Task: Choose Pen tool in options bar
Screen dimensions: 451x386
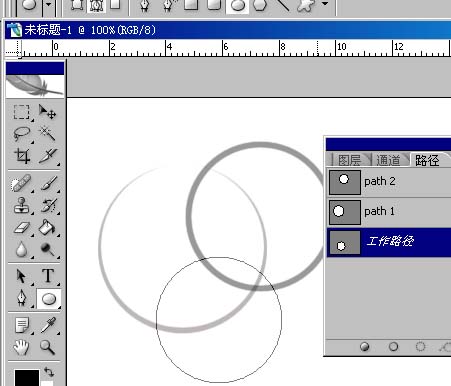Action: coord(145,5)
